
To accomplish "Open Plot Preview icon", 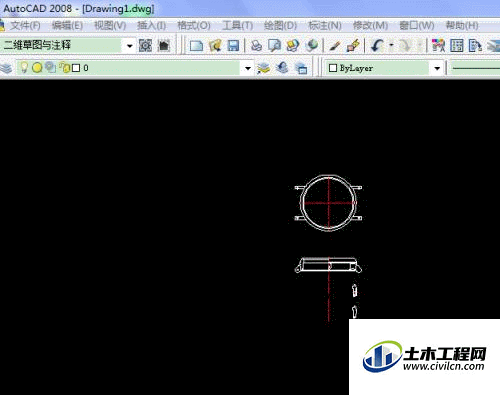I will tap(274, 45).
